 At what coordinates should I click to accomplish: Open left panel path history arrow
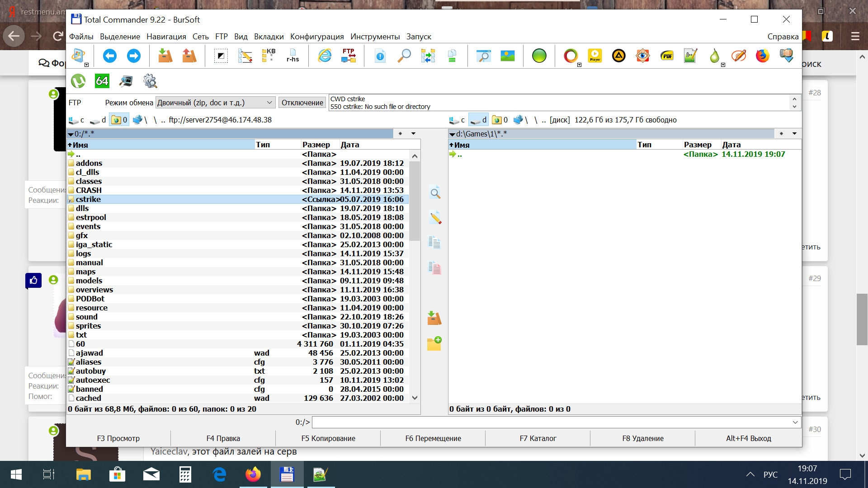[x=413, y=134]
